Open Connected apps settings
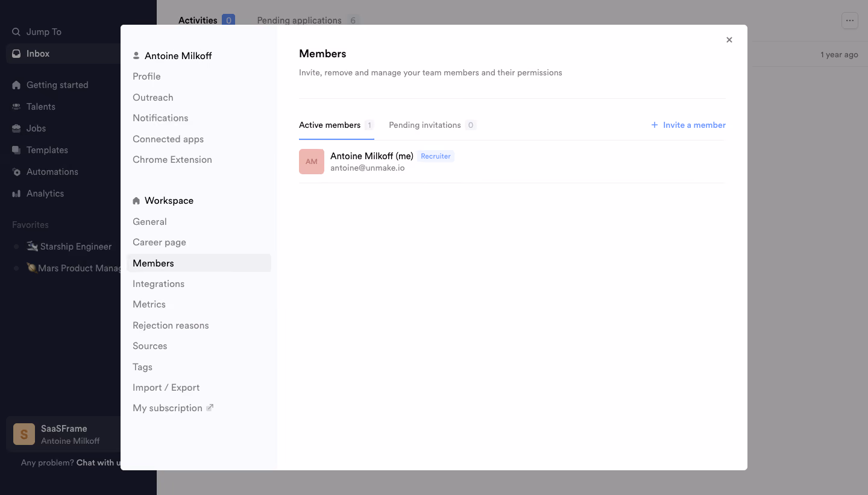868x495 pixels. 168,139
